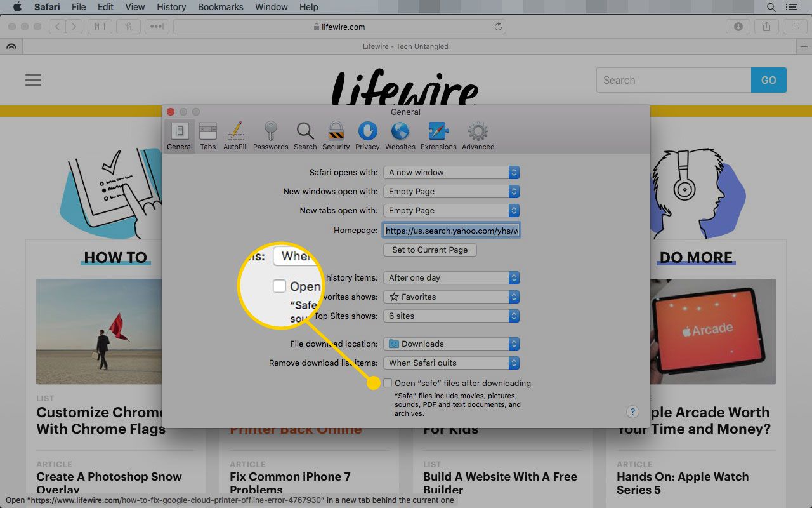Open the Bookmarks menu

pyautogui.click(x=220, y=7)
